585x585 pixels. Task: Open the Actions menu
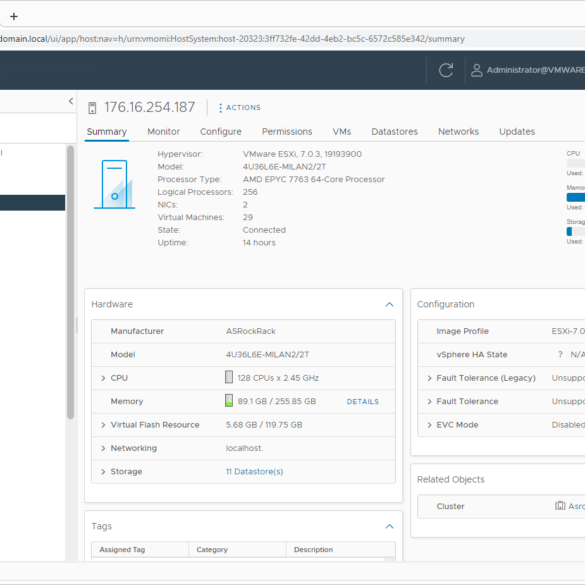coord(240,107)
